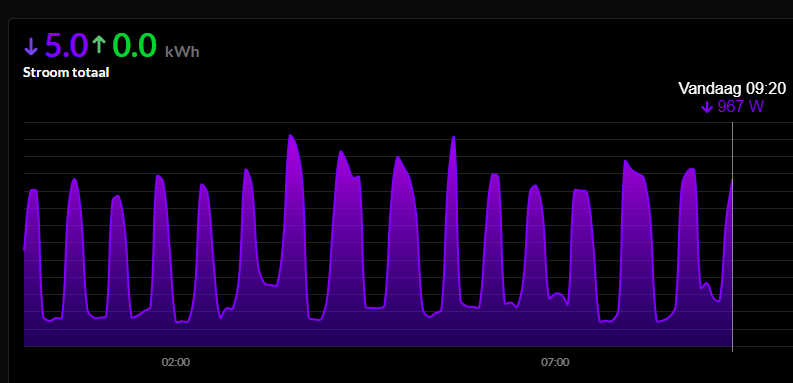Viewport: 793px width, 383px height.
Task: Click the Stroom totaal title
Action: click(x=66, y=72)
